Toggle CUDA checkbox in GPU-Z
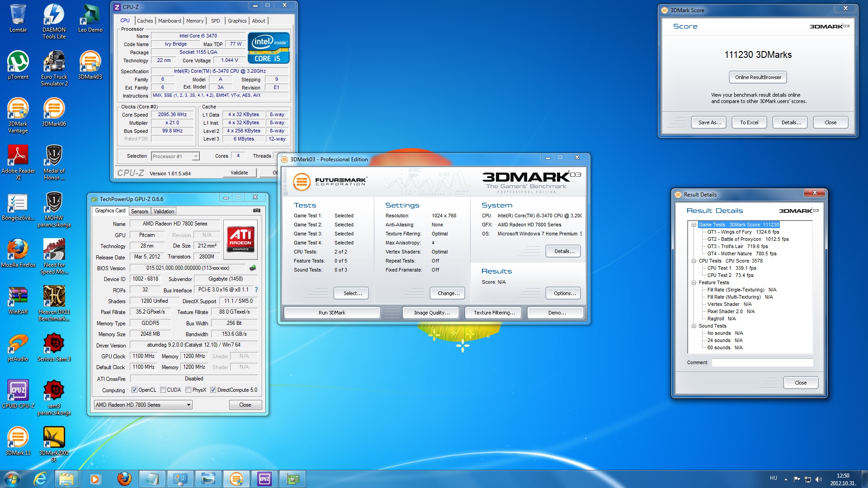 (163, 390)
